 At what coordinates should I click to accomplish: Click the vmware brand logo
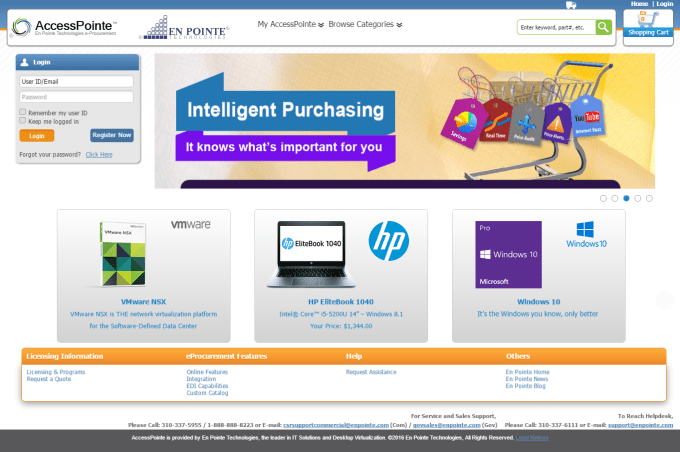[190, 224]
